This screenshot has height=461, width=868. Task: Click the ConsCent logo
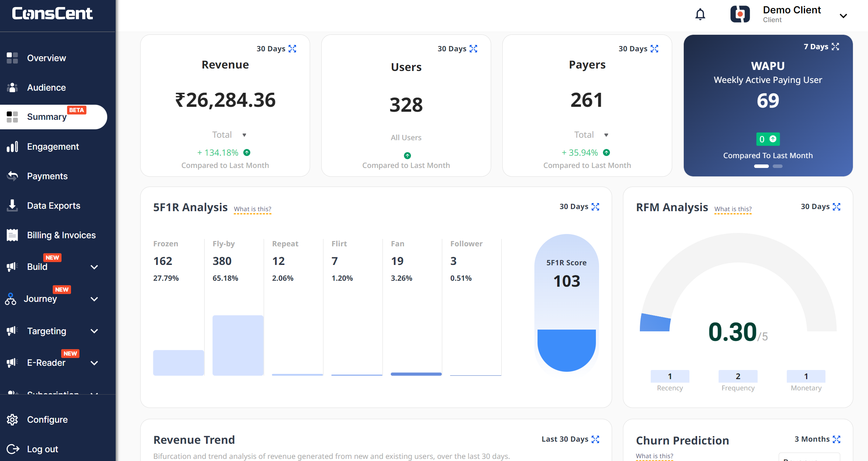pyautogui.click(x=52, y=13)
